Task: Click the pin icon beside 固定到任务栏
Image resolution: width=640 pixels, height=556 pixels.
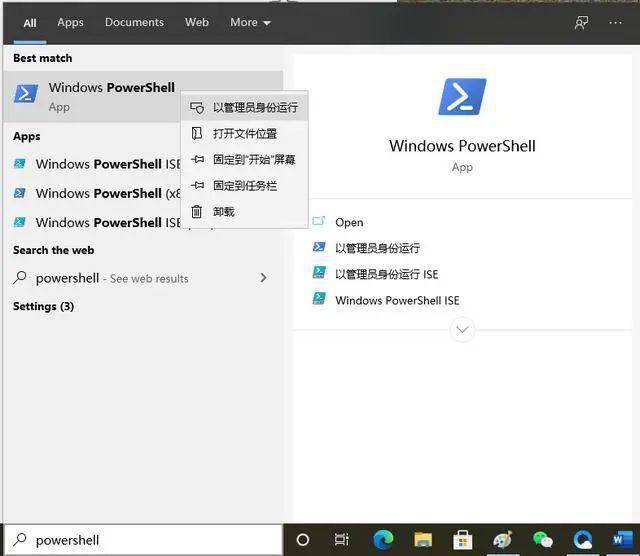Action: tap(197, 186)
